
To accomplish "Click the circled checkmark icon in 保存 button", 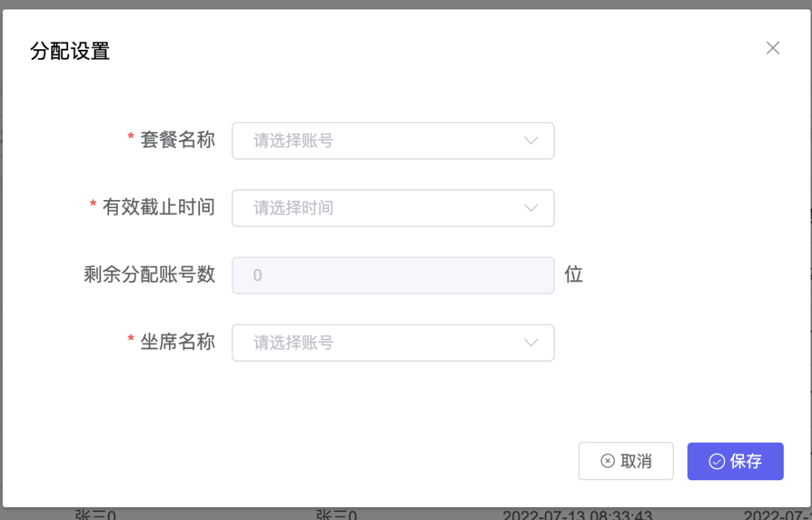I will pos(717,461).
